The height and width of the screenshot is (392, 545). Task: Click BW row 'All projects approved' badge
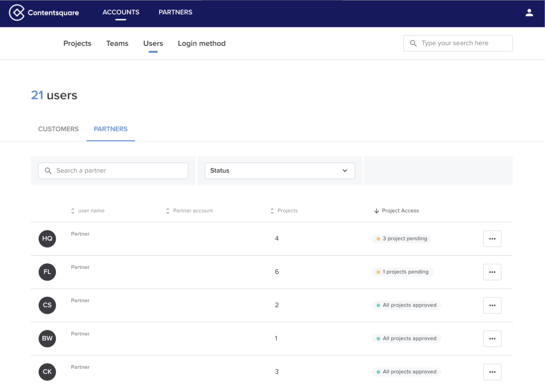click(407, 338)
